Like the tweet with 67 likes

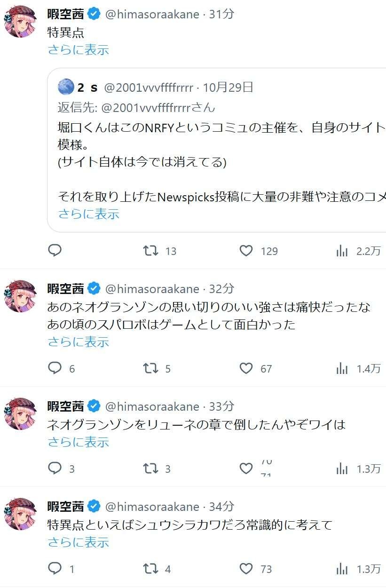coord(246,368)
